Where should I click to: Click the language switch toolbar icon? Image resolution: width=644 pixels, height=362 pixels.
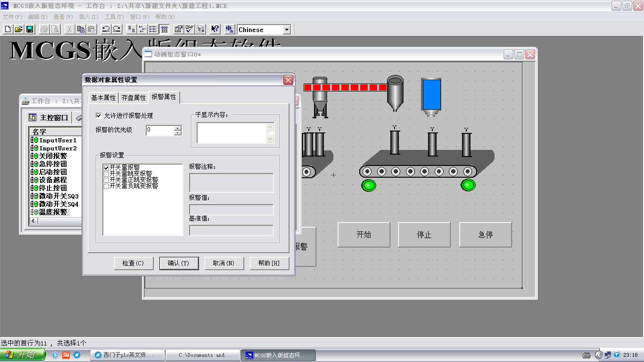pyautogui.click(x=230, y=29)
